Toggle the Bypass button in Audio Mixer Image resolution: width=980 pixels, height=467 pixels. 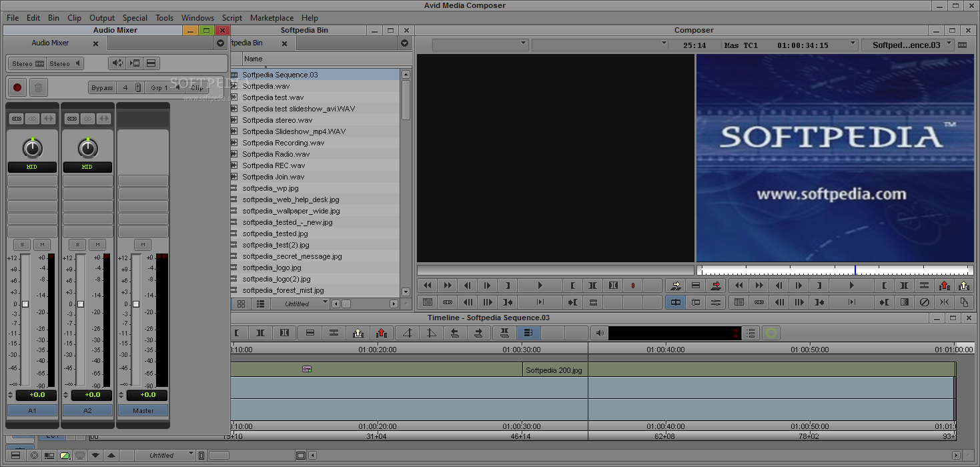point(102,87)
